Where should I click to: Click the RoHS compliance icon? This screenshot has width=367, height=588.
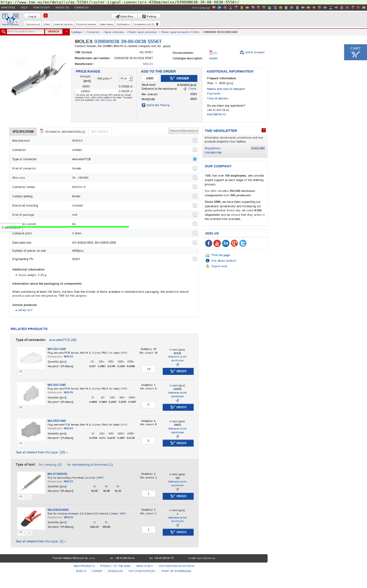click(166, 46)
